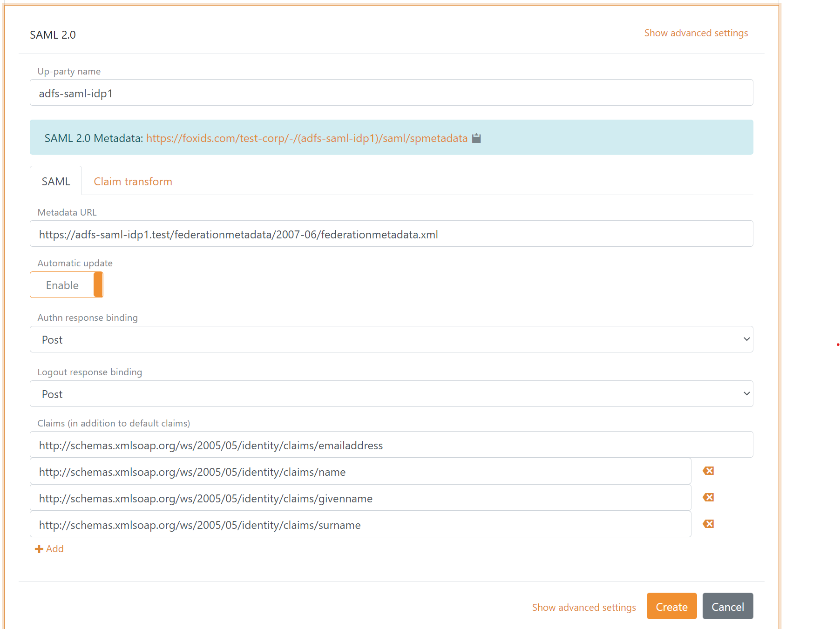
Task: Remove the name claim
Action: (x=708, y=471)
